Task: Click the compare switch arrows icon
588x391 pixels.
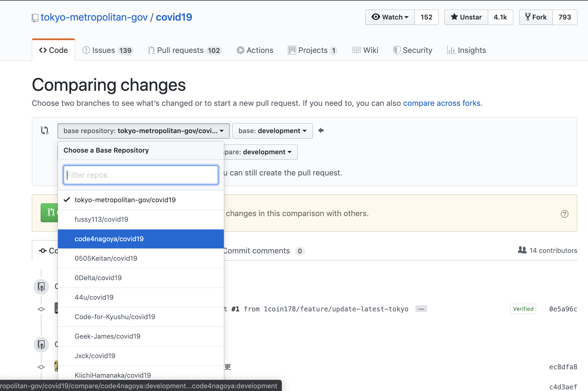Action: tap(45, 130)
